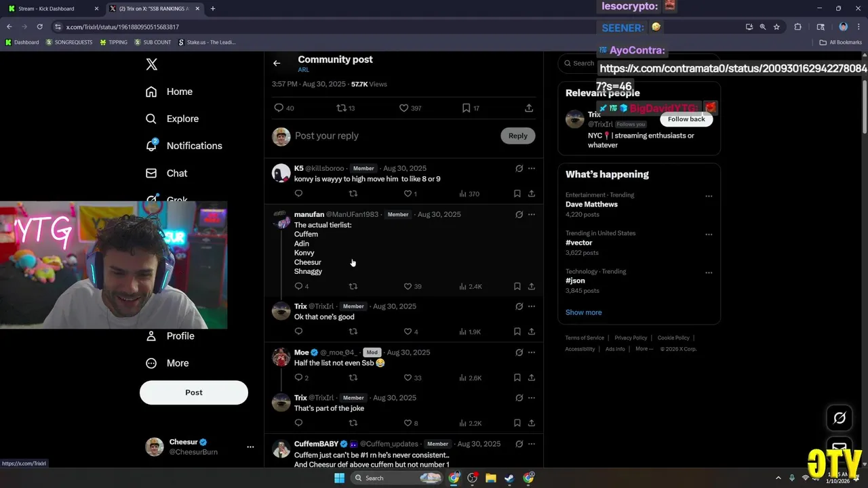Open more options on manufan's reply
The height and width of the screenshot is (488, 868).
coord(532,214)
